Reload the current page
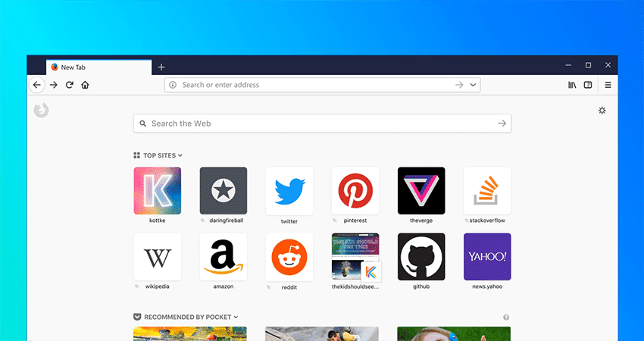 (x=70, y=85)
